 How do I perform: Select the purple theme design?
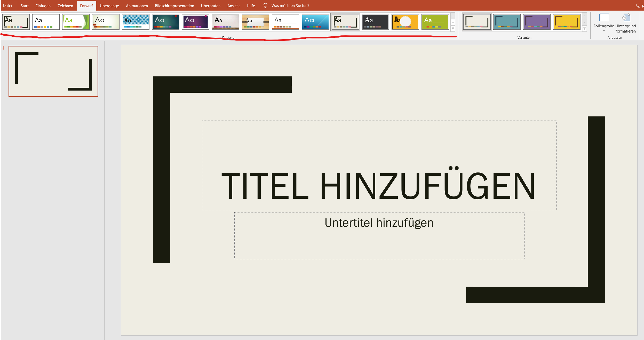pos(196,22)
